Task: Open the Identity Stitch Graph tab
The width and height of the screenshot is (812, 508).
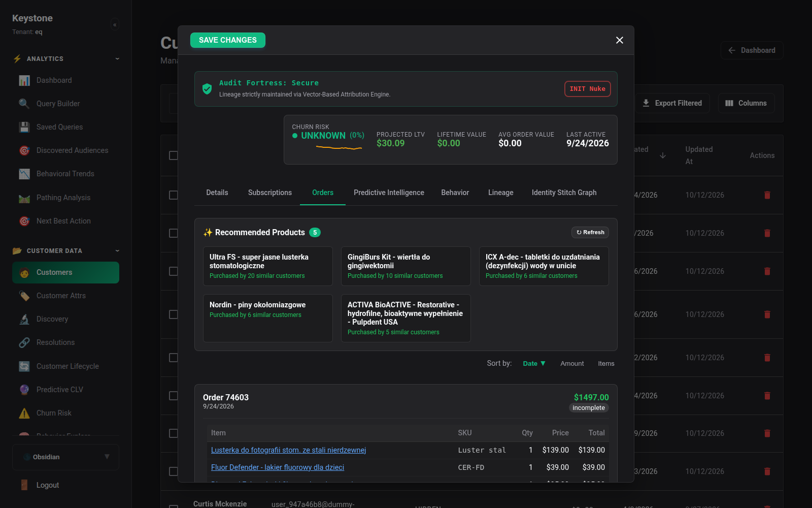Action: 564,193
